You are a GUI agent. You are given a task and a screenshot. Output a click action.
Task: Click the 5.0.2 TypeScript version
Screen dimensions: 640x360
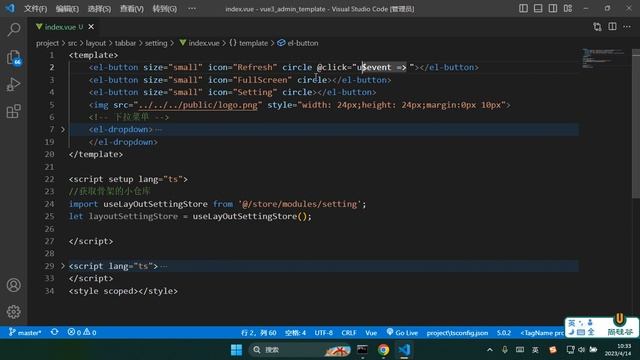tap(504, 333)
